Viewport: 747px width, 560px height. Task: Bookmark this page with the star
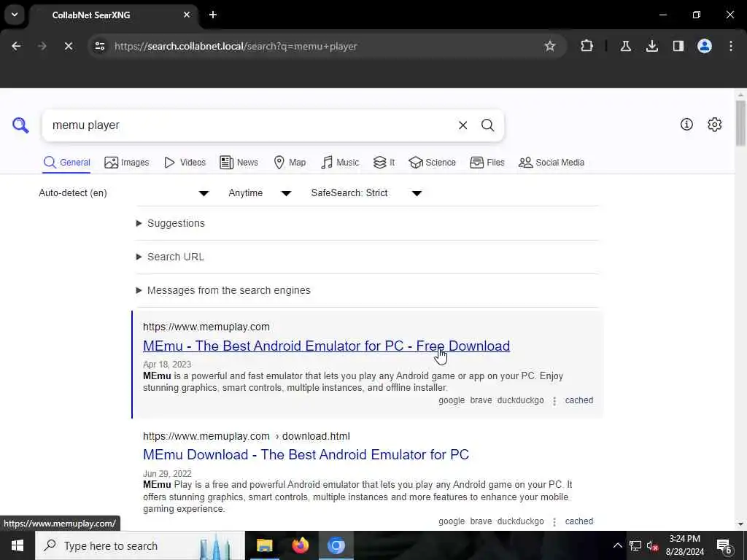click(x=550, y=46)
